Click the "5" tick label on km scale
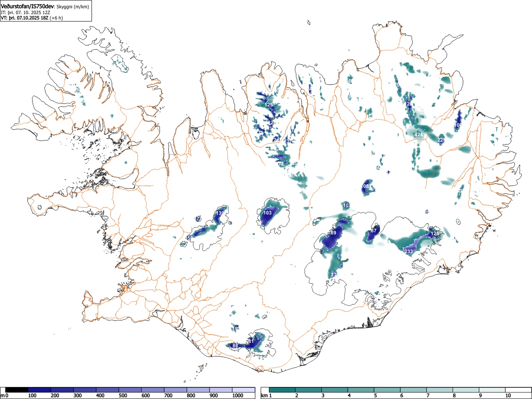This screenshot has width=532, height=399. (x=375, y=396)
